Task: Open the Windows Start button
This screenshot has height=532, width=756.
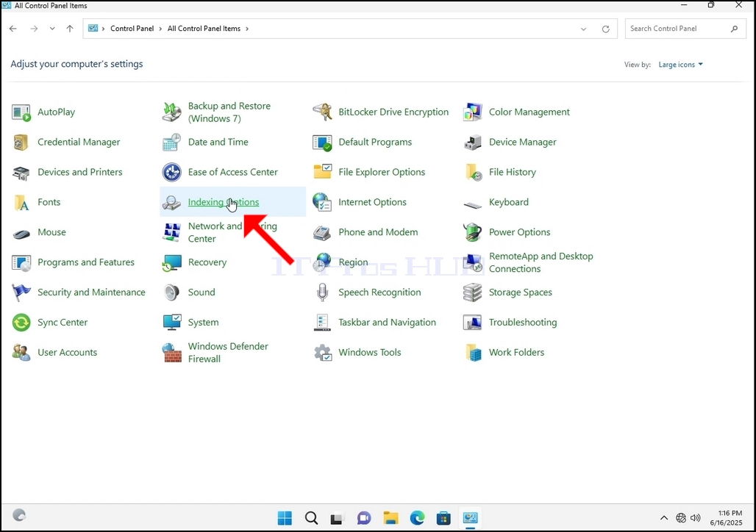Action: pos(285,519)
